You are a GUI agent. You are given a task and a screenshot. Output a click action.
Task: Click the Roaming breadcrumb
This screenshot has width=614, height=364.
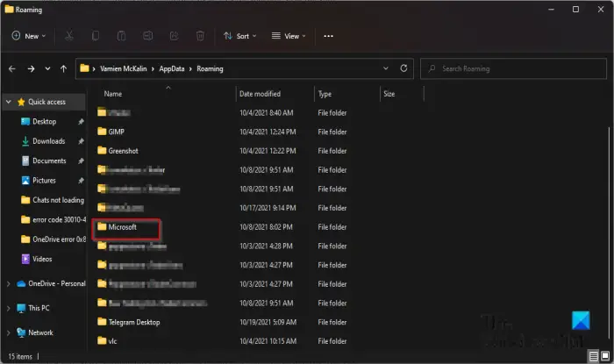coord(210,69)
